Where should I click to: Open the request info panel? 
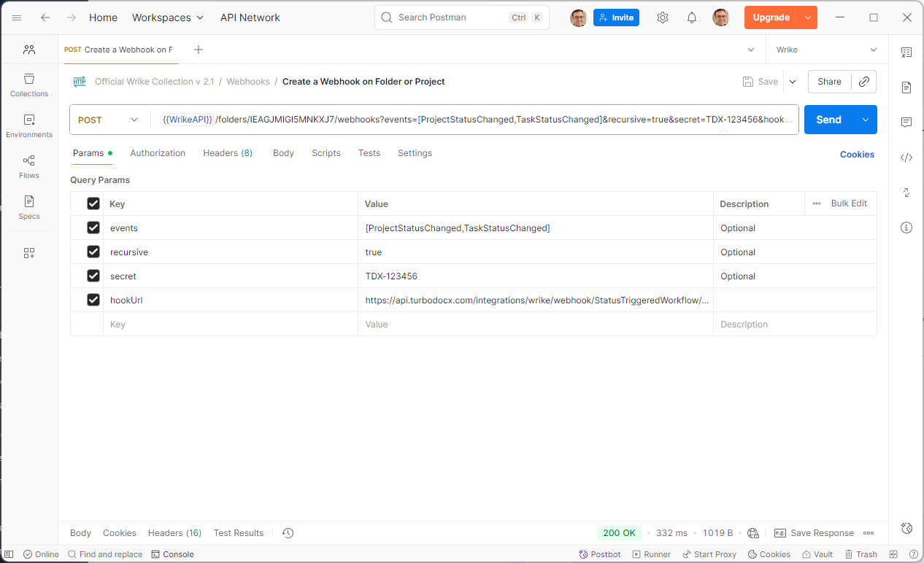[x=906, y=228]
